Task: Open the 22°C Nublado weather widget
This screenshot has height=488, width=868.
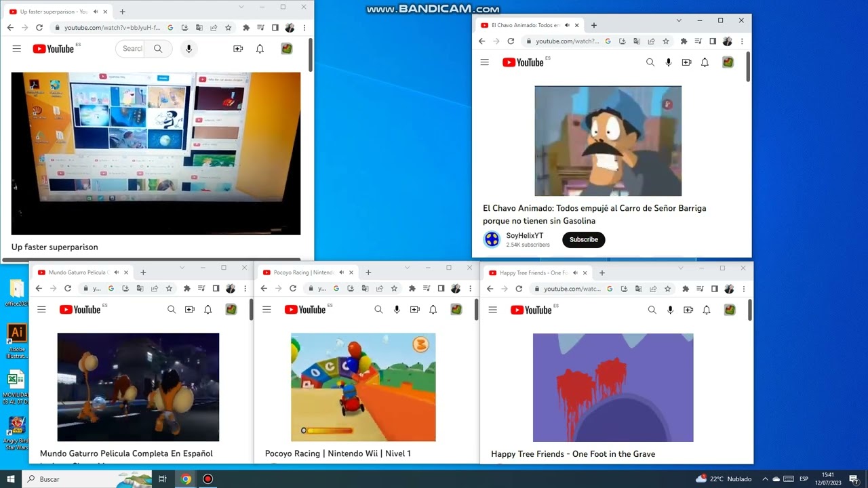Action: pos(724,479)
